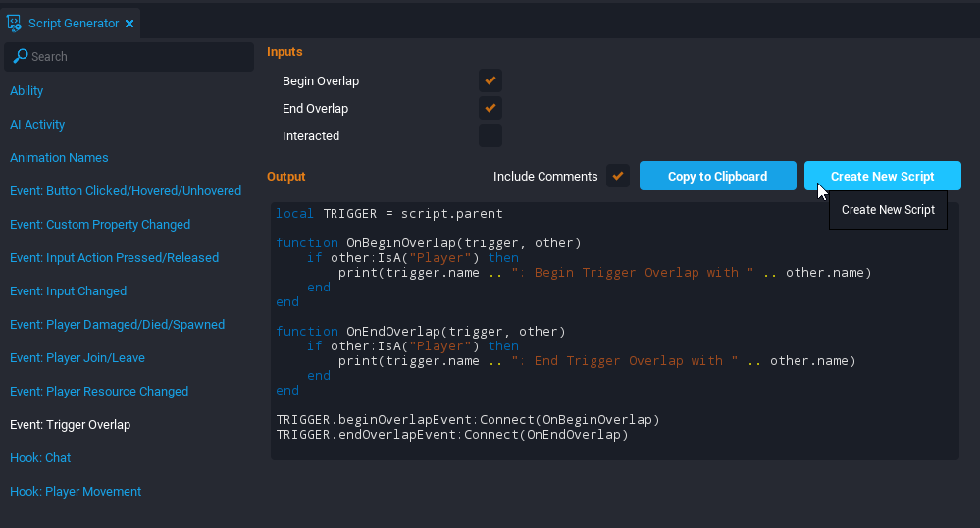Viewport: 980px width, 528px height.
Task: Click the Script Generator tab icon
Action: [15, 23]
